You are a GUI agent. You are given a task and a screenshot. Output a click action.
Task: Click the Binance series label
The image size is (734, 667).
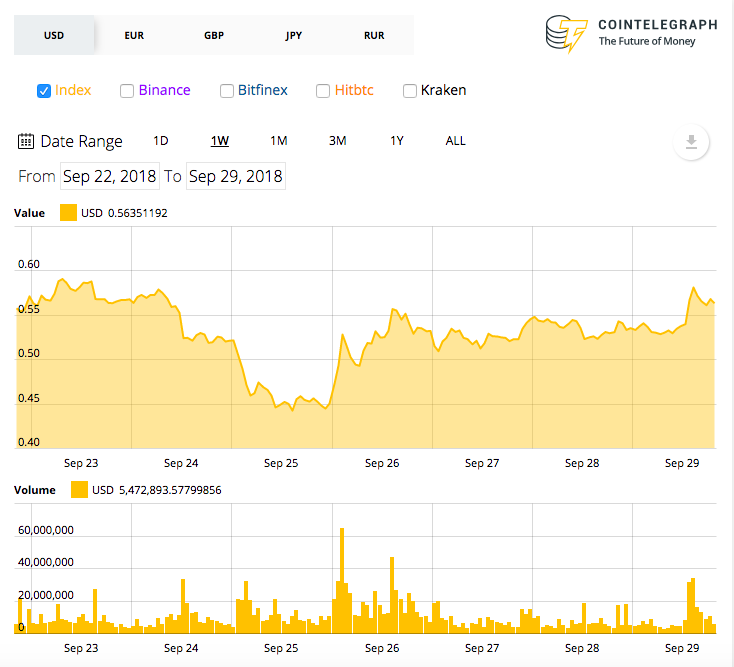[x=164, y=90]
